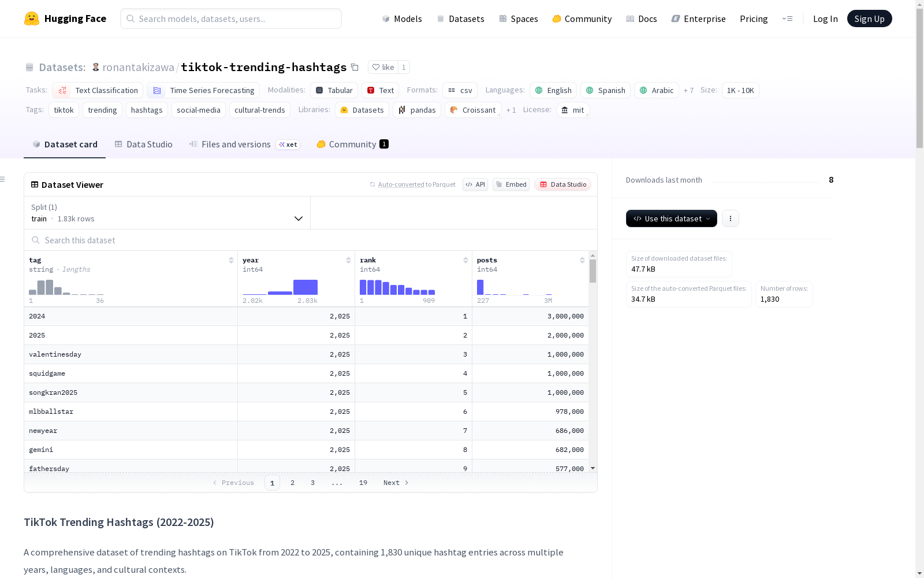Sort the year column using its sort arrows
Viewport: 924px width, 578px height.
click(348, 260)
